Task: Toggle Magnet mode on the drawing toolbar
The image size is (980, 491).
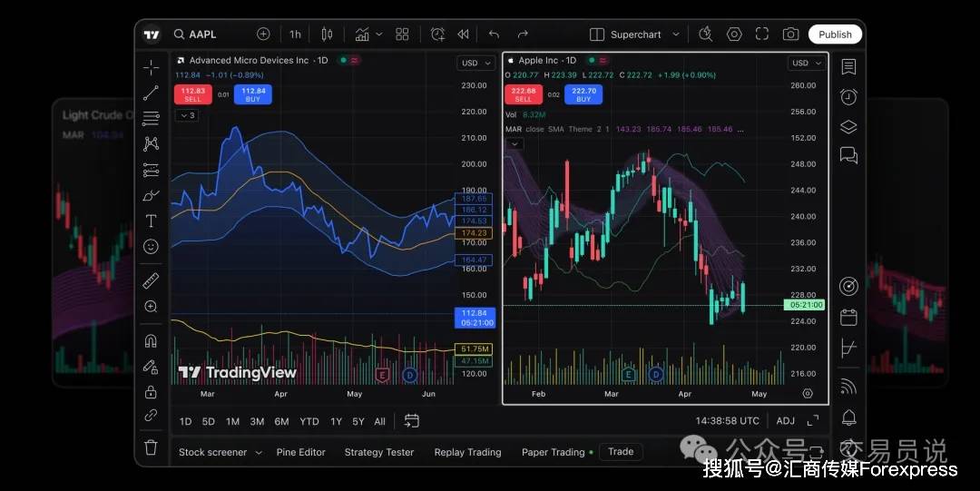Action: click(x=151, y=341)
